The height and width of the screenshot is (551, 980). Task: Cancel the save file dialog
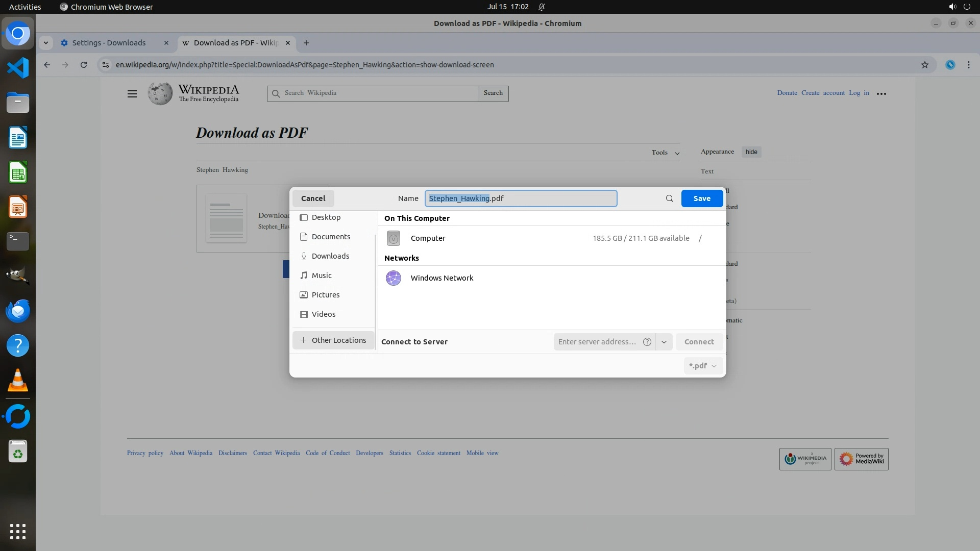(313, 198)
